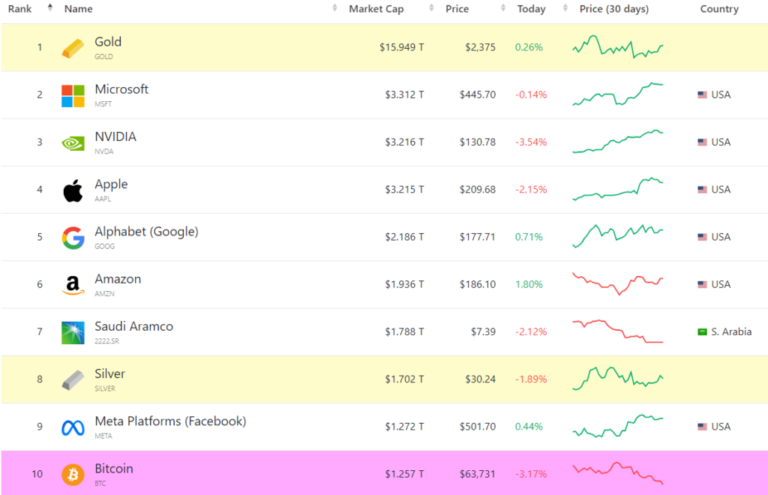Image resolution: width=768 pixels, height=495 pixels.
Task: Click the Google G logo
Action: pos(73,238)
